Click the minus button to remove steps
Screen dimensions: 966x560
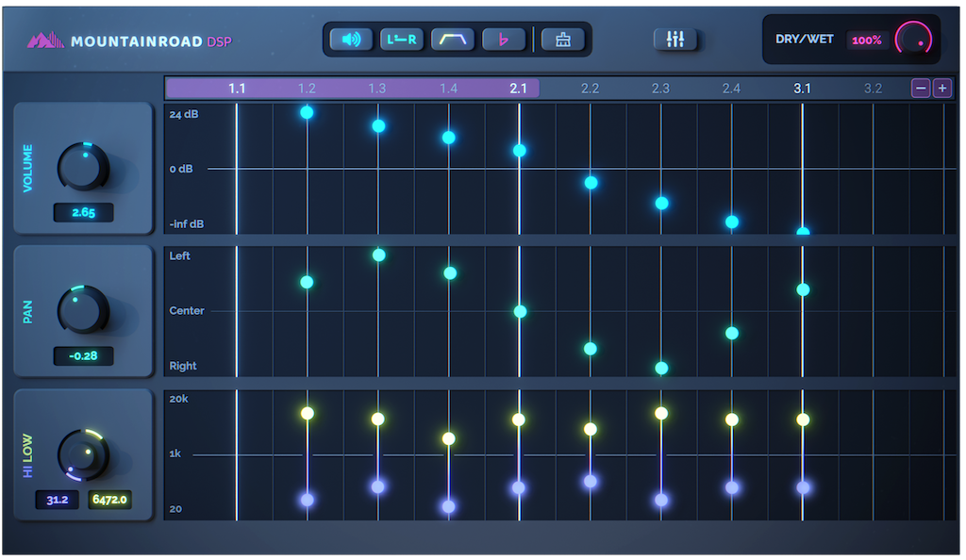(x=921, y=89)
